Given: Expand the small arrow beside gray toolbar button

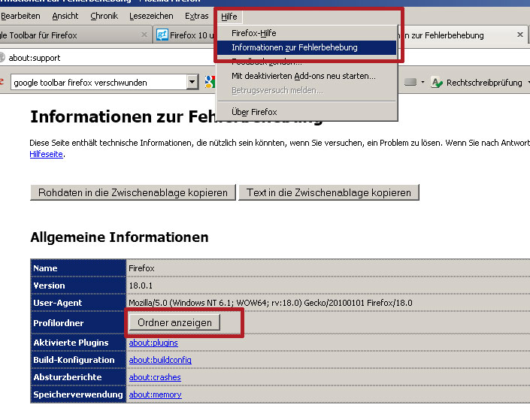Looking at the screenshot, I should pos(422,82).
